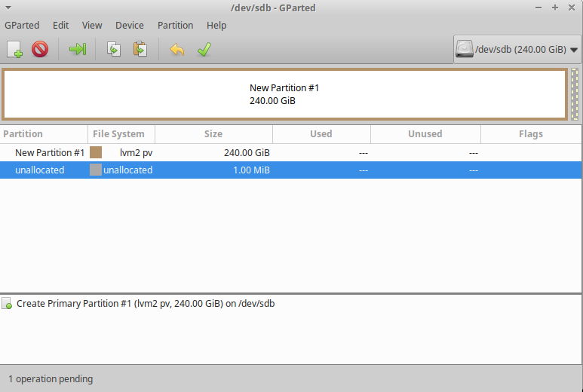Undo the last operation with yellow arrow
This screenshot has height=392, width=583.
pyautogui.click(x=177, y=49)
